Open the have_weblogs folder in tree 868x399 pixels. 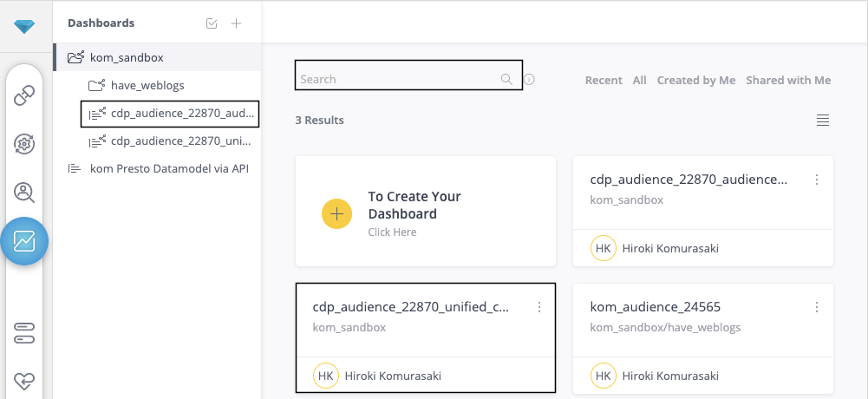coord(147,85)
